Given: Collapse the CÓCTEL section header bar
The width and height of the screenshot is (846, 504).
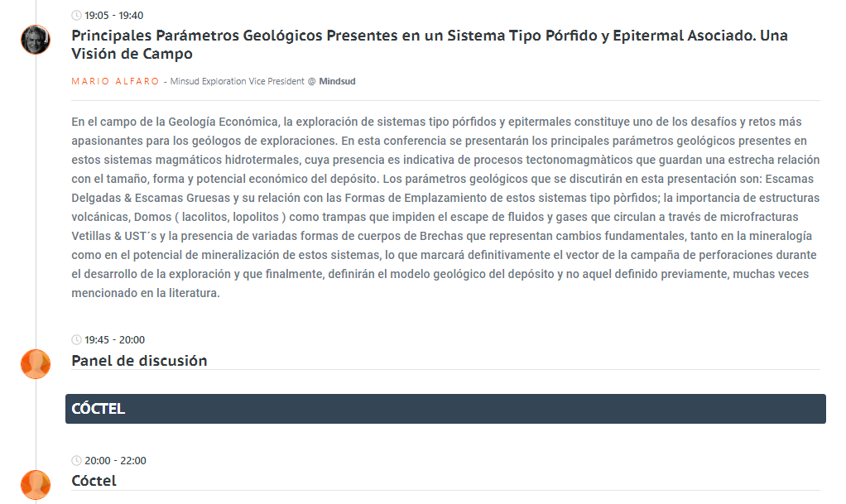Looking at the screenshot, I should click(x=445, y=409).
